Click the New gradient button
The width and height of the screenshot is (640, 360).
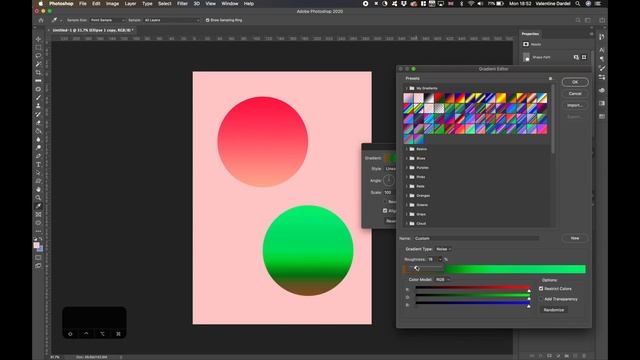pos(575,238)
